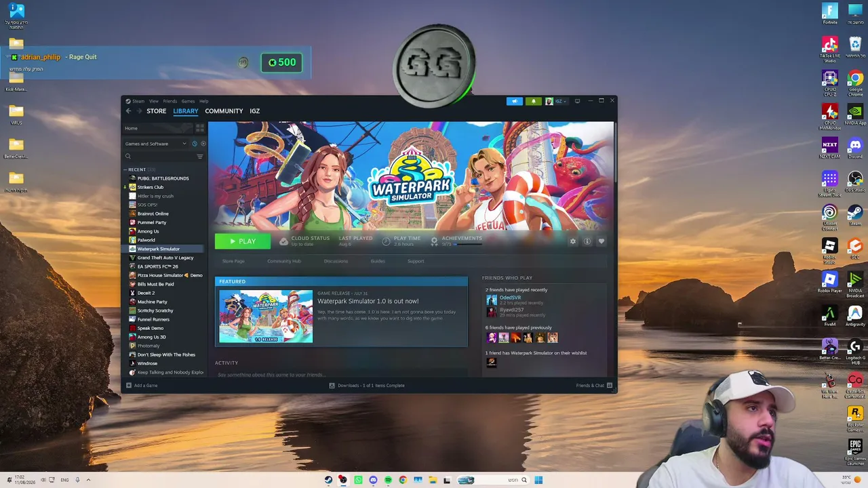Open the Games menu
This screenshot has height=488, width=868.
click(x=188, y=101)
